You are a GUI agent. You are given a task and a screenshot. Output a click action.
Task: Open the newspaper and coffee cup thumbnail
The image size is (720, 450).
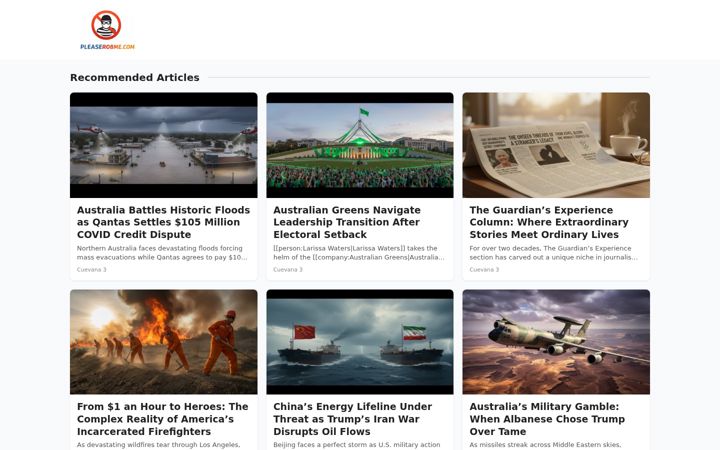click(x=556, y=145)
